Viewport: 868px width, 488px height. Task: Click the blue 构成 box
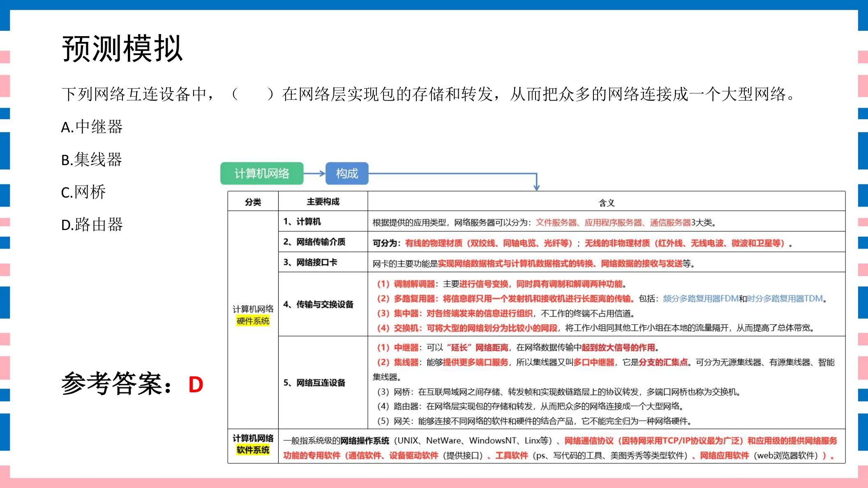tap(347, 173)
